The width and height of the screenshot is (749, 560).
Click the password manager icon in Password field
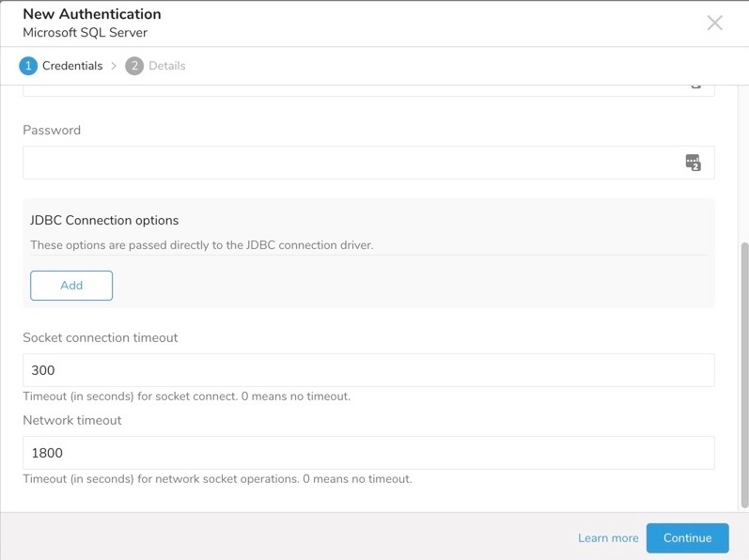(694, 163)
